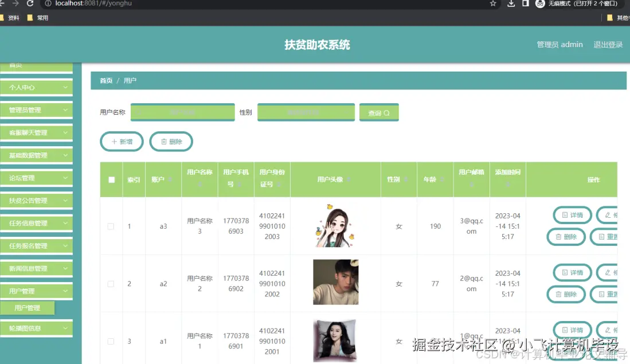
Task: Delete user a3 with row 删除 button
Action: (x=566, y=237)
